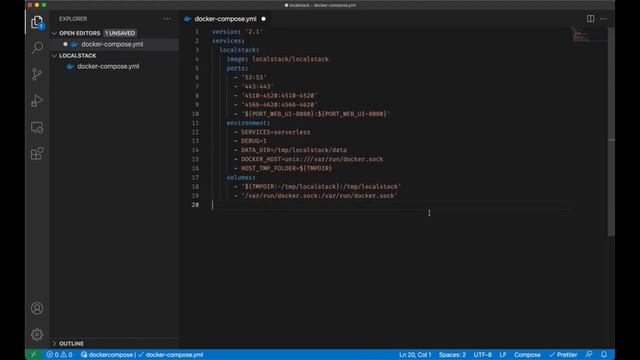Image resolution: width=640 pixels, height=360 pixels.
Task: Open the Search view icon
Action: 37,48
